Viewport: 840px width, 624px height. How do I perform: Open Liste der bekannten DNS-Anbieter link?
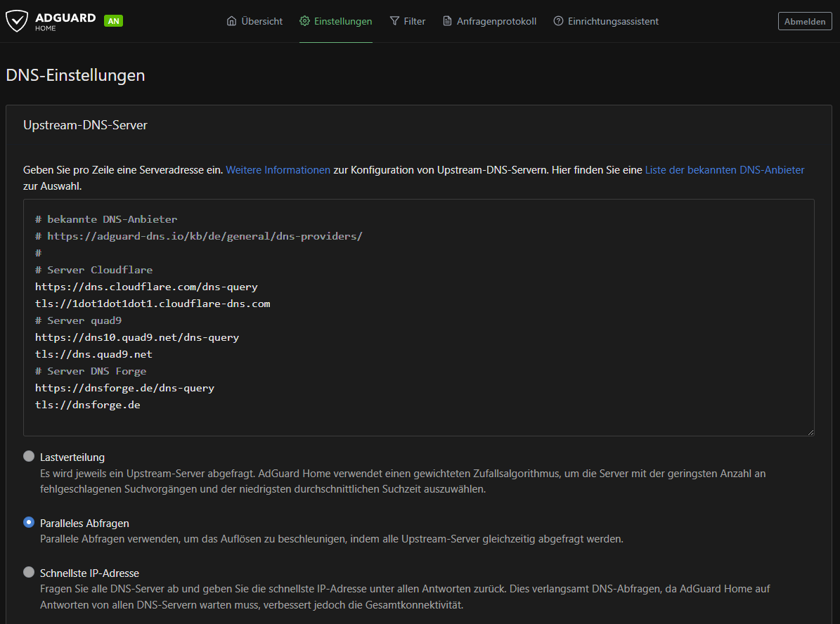click(724, 170)
